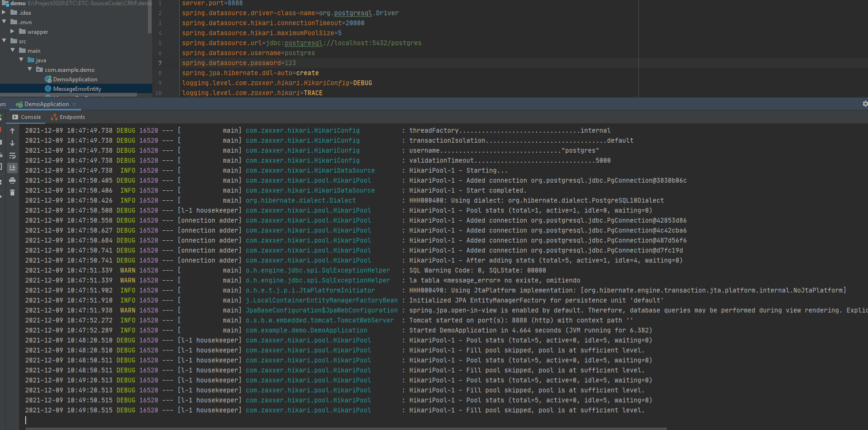The height and width of the screenshot is (430, 868).
Task: Click the Endpoints tab icon
Action: (54, 117)
